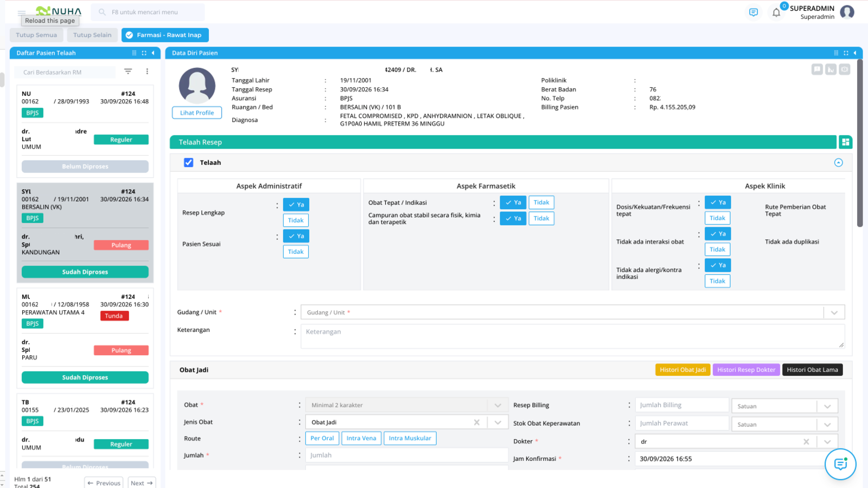Click Tutup Selain tab button
The image size is (868, 488).
[92, 35]
